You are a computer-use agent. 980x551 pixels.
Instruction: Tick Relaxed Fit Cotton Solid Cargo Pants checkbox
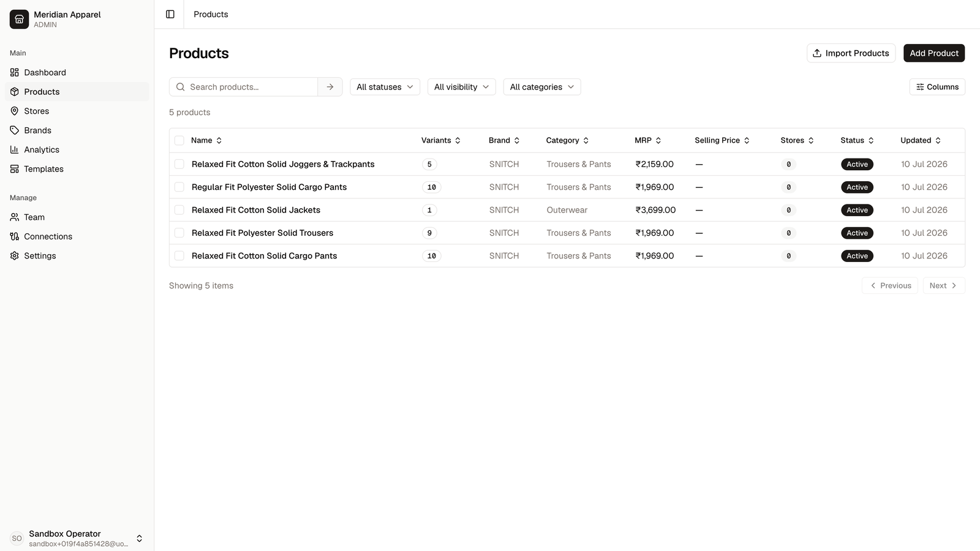pyautogui.click(x=179, y=256)
